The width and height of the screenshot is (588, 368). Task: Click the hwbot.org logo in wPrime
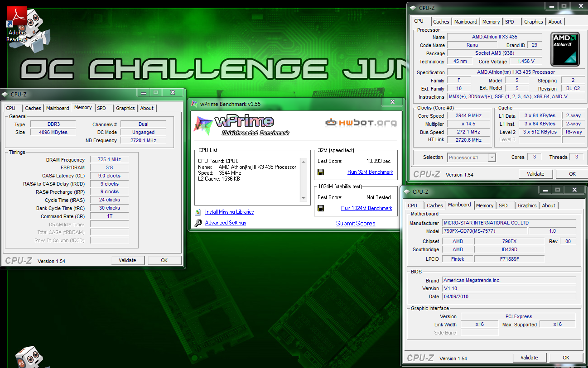pos(361,123)
